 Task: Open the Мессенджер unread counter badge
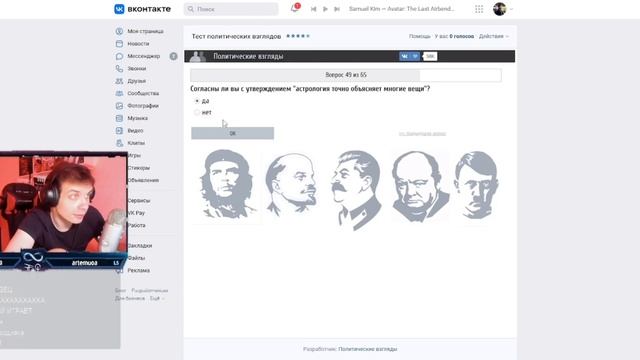pyautogui.click(x=173, y=56)
